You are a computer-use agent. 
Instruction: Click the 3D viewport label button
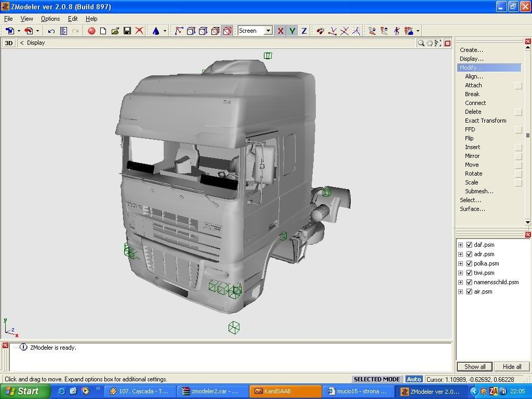pyautogui.click(x=9, y=43)
